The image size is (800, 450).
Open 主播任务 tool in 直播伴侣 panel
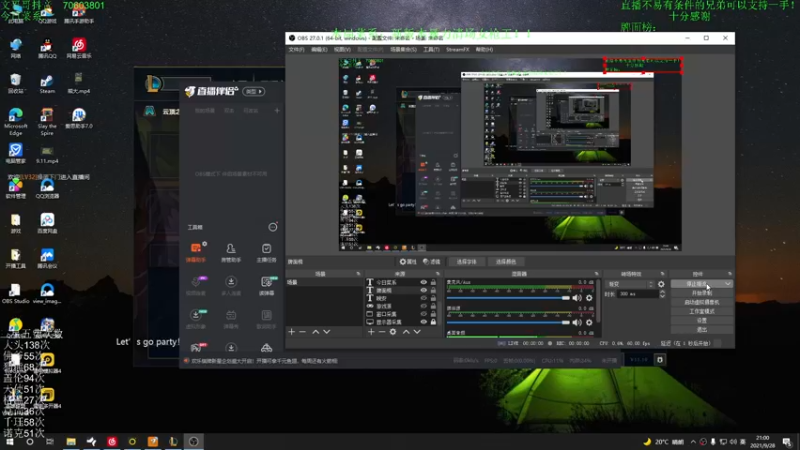[266, 252]
